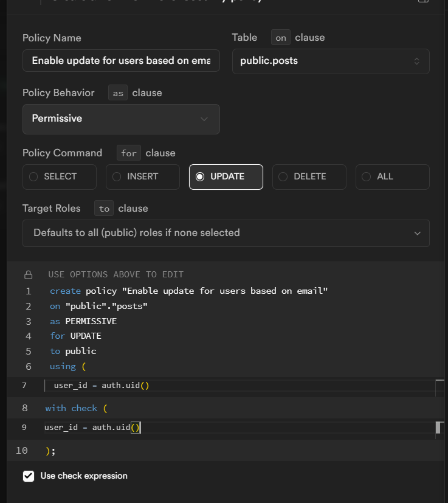Click the using expression on line 7
The height and width of the screenshot is (503, 448).
[102, 385]
